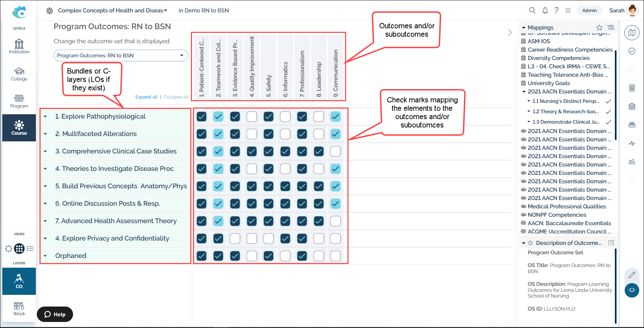644x328 pixels.
Task: Select University Goals mapping
Action: click(x=549, y=83)
